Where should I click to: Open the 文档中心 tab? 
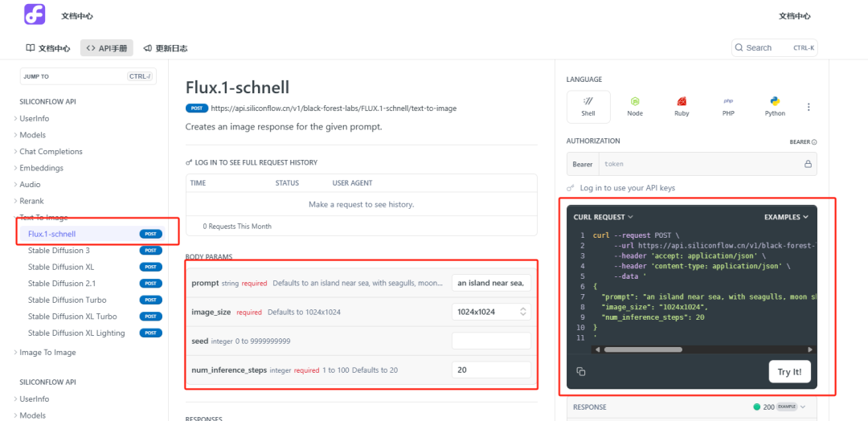pyautogui.click(x=48, y=48)
